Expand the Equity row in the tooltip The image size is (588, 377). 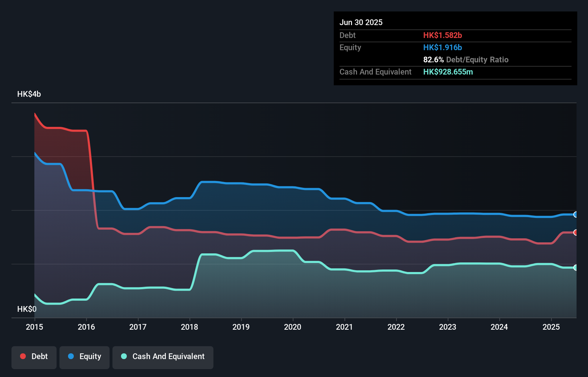pyautogui.click(x=455, y=47)
